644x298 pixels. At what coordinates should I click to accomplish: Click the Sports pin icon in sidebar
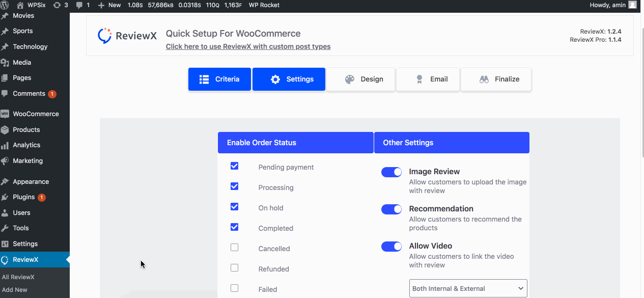point(5,31)
